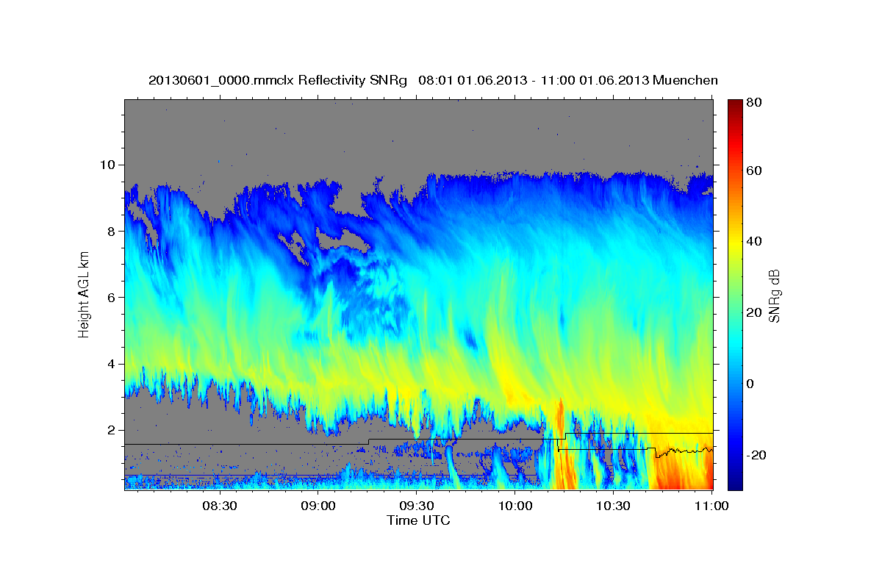
Task: Click the 09:30 time tick label
Action: coord(416,506)
